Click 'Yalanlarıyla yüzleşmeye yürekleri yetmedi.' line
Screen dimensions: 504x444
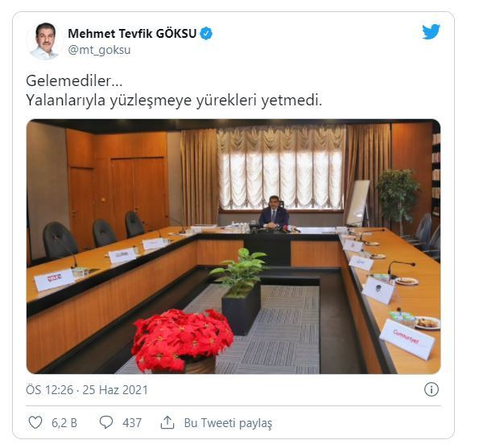[x=174, y=101]
